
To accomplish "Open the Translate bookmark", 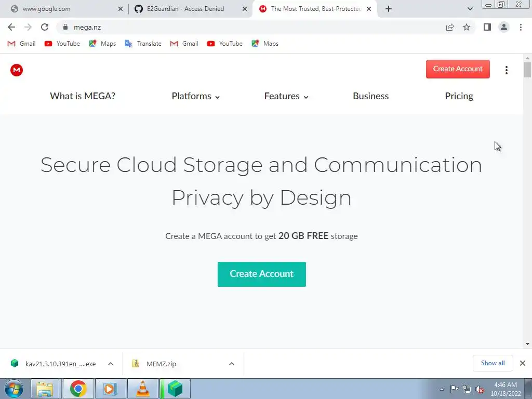I will point(143,44).
